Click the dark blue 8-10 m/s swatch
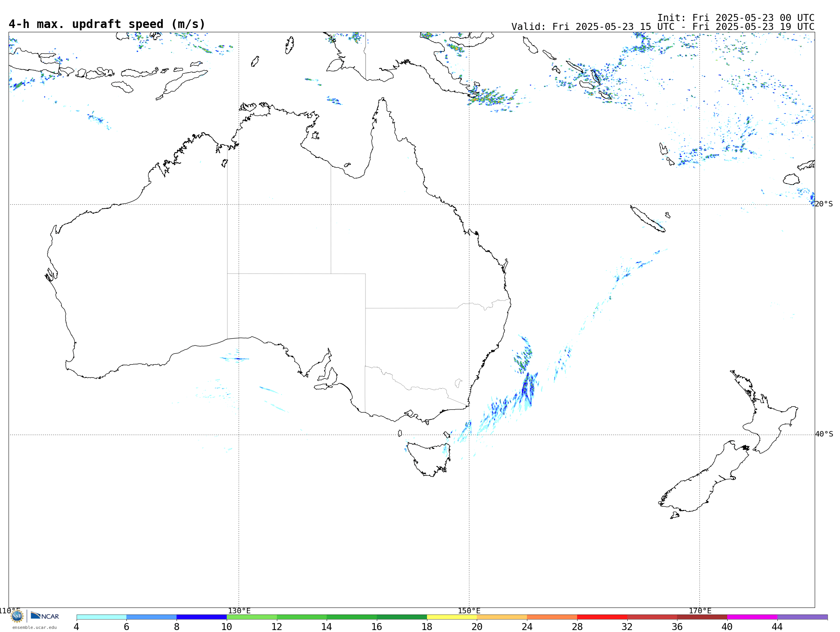The height and width of the screenshot is (632, 840). click(x=201, y=617)
